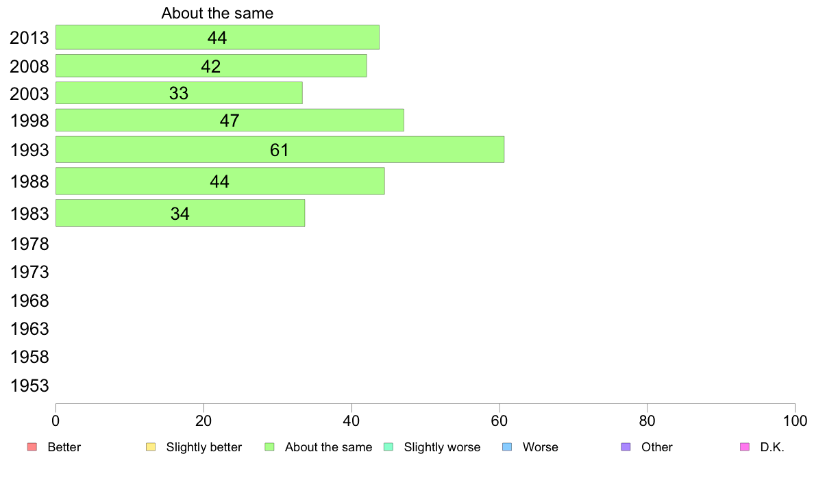
Task: Click the Other legend color swatch
Action: coord(626,447)
